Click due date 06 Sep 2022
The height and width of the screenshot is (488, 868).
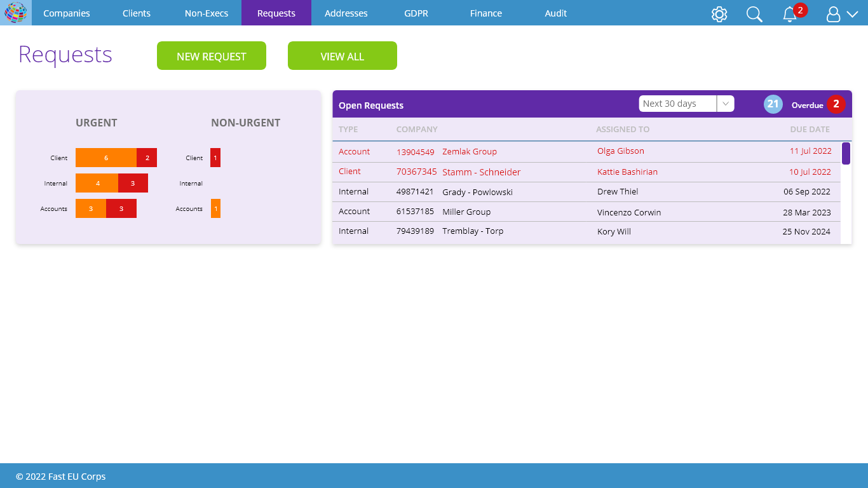point(807,192)
